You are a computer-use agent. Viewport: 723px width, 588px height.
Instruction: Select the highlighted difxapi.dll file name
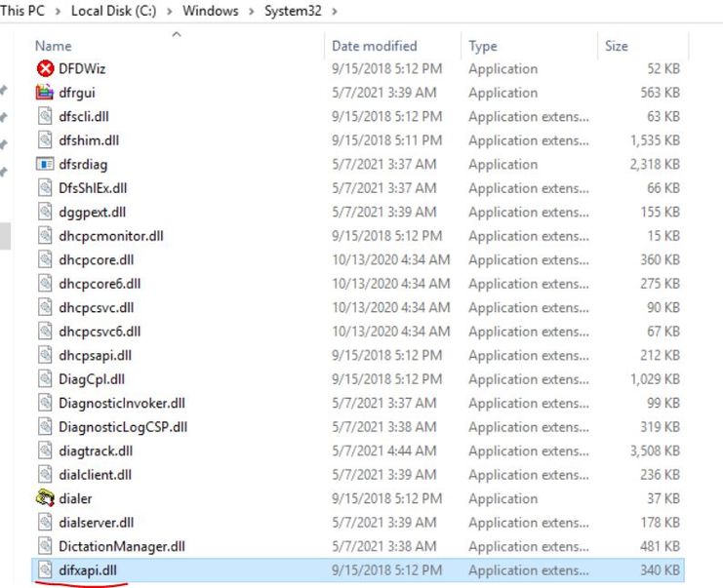[x=88, y=570]
